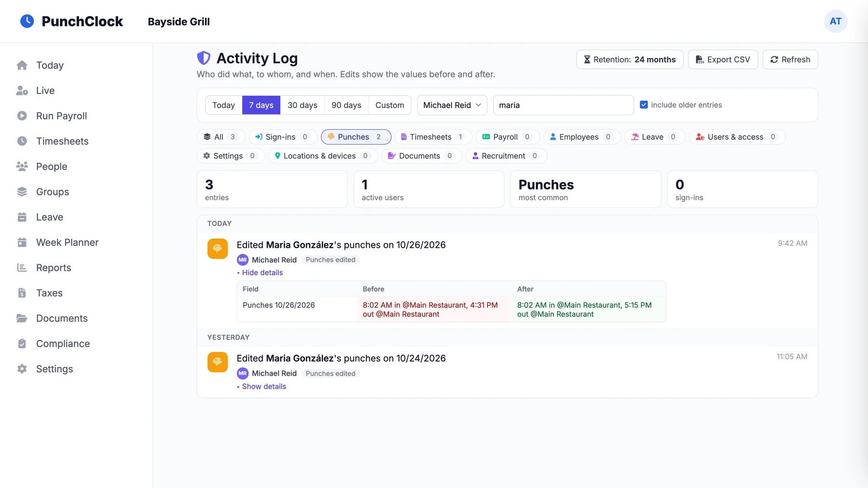Uncheck include older entries checkbox
Viewport: 868px width, 488px height.
[x=644, y=105]
